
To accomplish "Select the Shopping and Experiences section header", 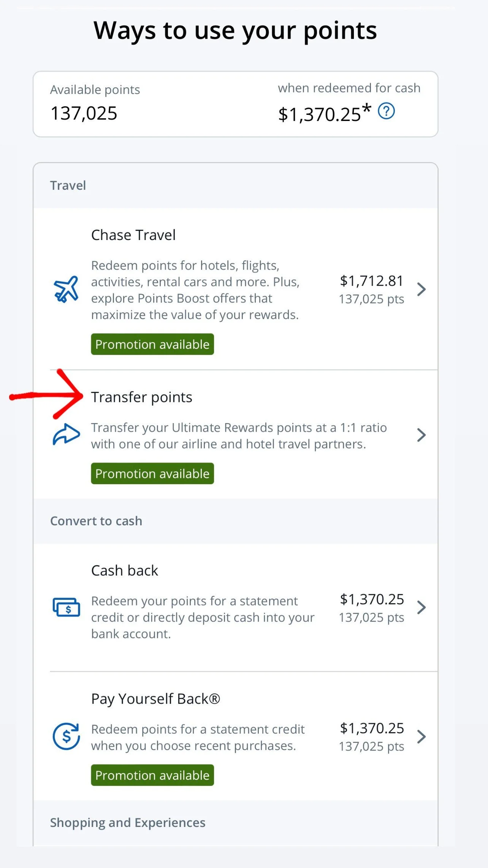I will [x=128, y=822].
